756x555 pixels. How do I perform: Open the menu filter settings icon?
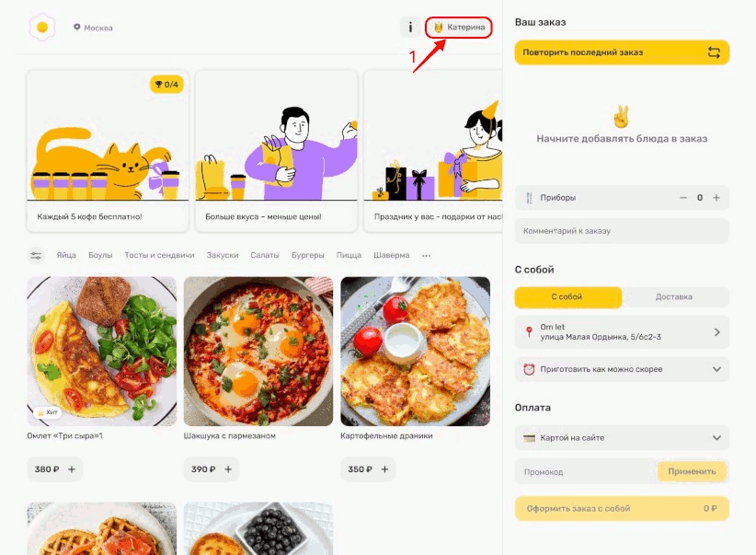[x=36, y=255]
